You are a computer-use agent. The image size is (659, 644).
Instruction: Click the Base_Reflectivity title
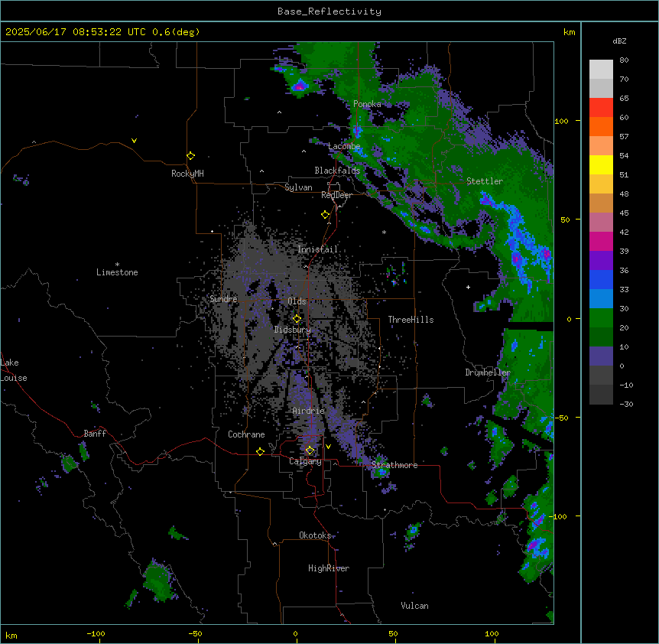(329, 11)
